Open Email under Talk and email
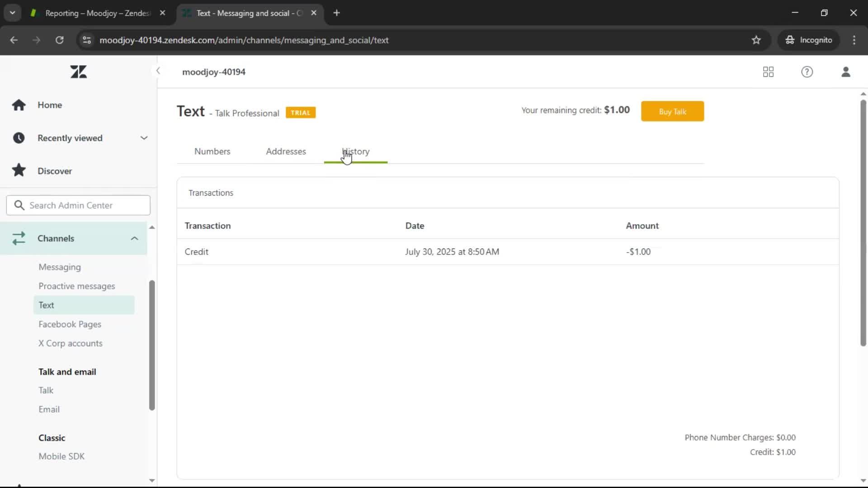Image resolution: width=868 pixels, height=488 pixels. [49, 409]
